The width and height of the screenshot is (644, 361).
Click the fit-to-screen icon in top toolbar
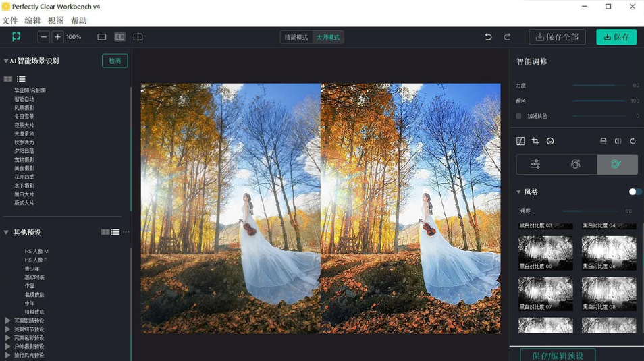pos(16,37)
